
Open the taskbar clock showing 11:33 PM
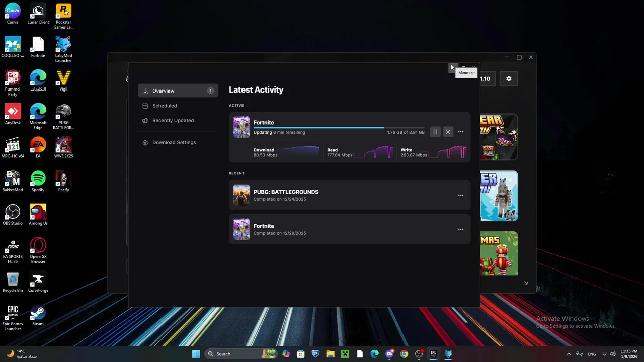pos(629,354)
